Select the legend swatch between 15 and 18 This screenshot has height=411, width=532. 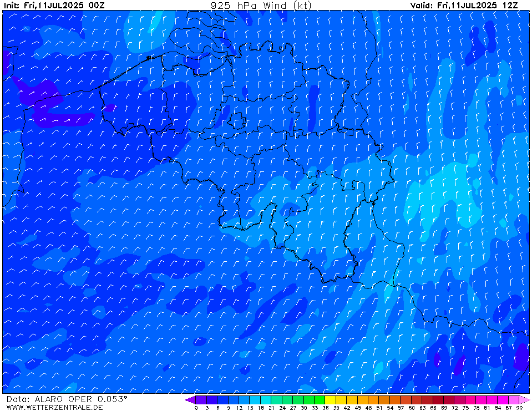256,400
